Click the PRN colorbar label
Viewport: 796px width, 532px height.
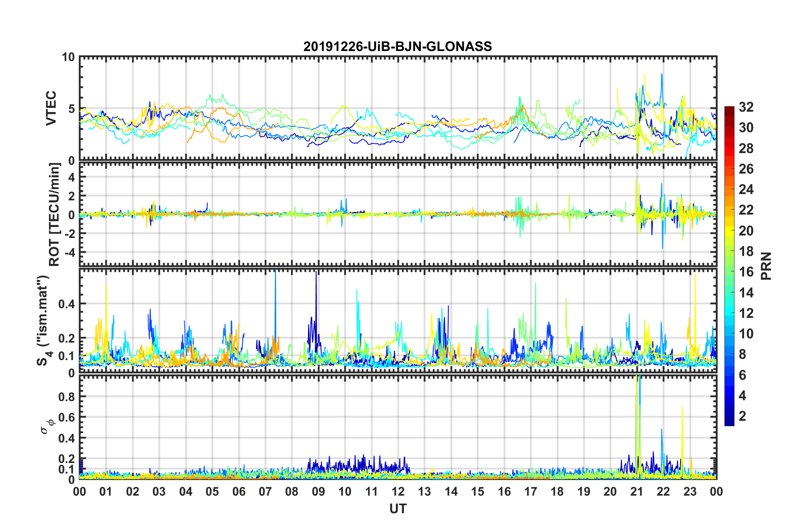coord(766,266)
